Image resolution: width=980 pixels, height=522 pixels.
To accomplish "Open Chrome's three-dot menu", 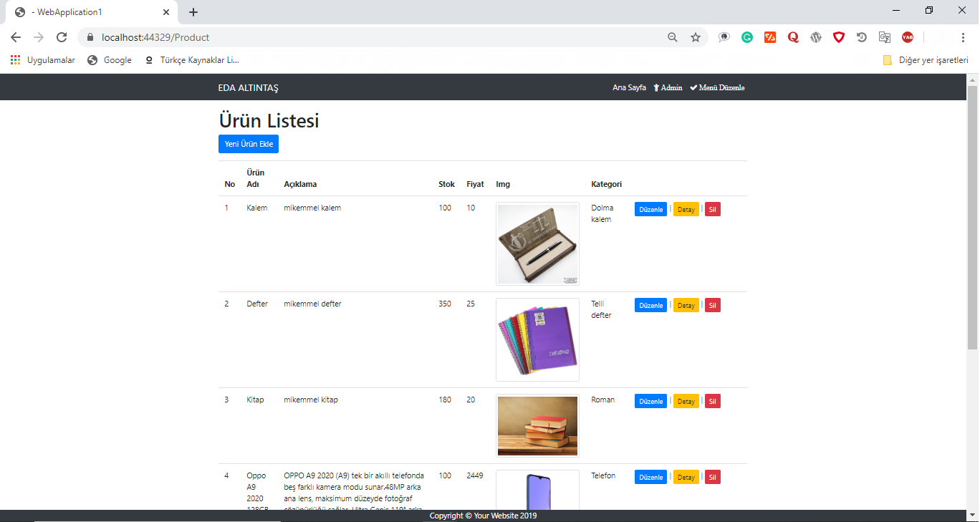I will pyautogui.click(x=963, y=37).
